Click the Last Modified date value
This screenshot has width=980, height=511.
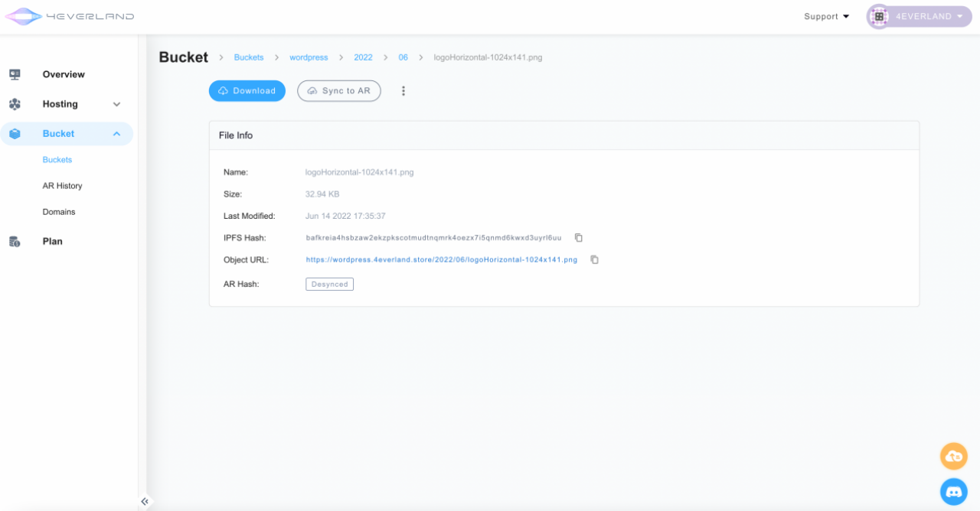click(x=345, y=216)
